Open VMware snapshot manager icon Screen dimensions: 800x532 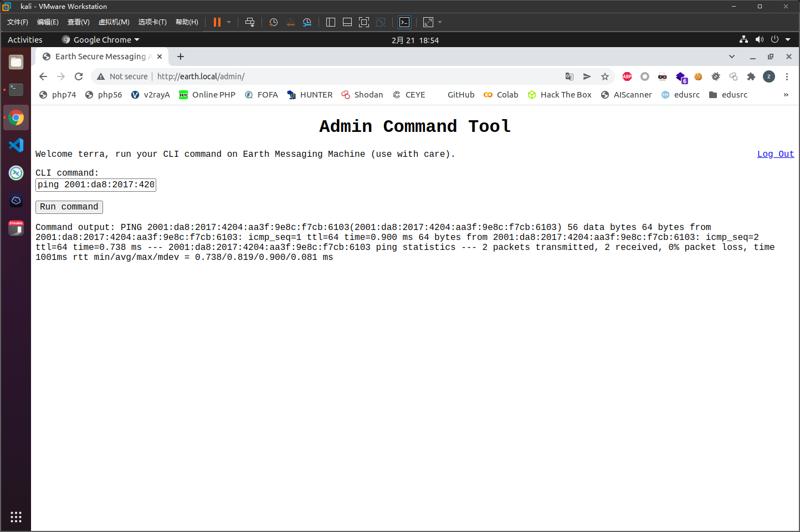click(x=307, y=22)
